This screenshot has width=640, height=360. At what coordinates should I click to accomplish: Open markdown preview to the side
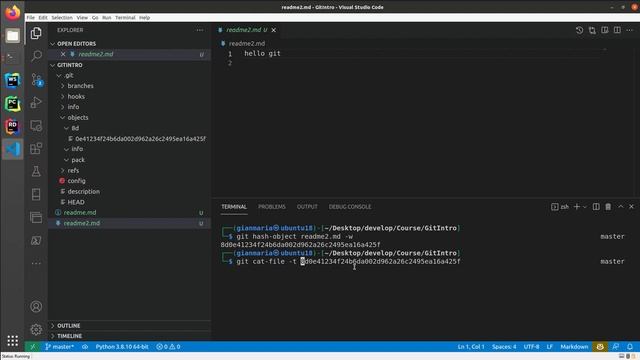tap(605, 30)
